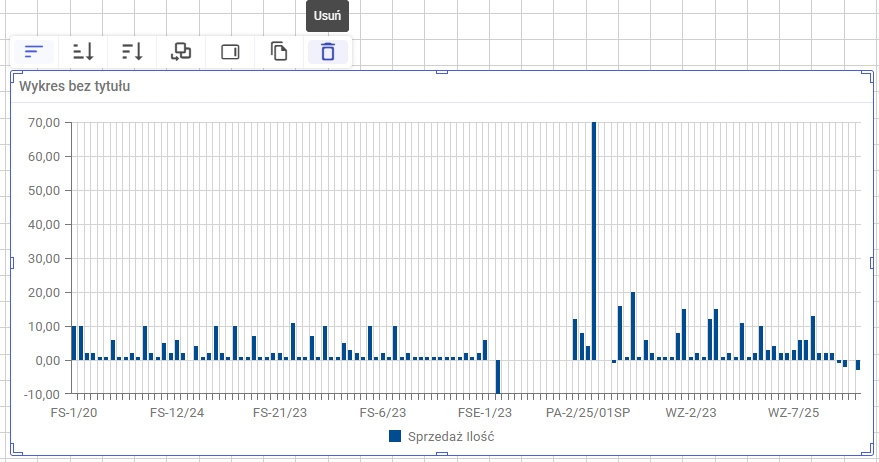Image resolution: width=879 pixels, height=462 pixels.
Task: Click the x-axis label FS-12/24
Action: (x=177, y=413)
